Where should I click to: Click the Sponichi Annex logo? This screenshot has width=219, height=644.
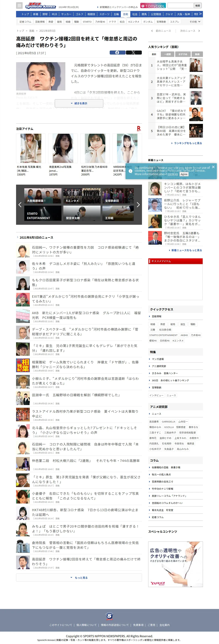tap(40, 5)
